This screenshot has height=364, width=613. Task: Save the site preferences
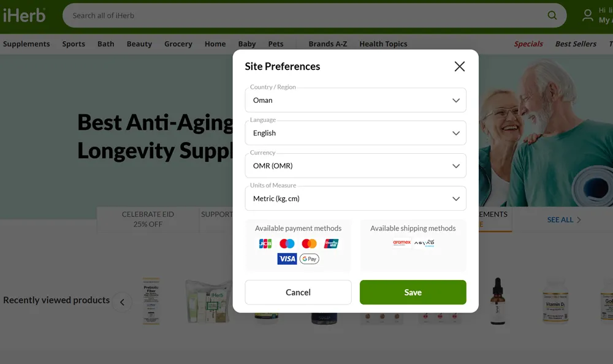413,292
